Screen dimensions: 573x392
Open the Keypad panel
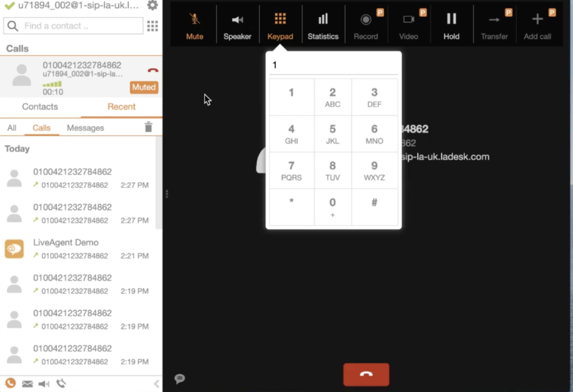[x=280, y=23]
